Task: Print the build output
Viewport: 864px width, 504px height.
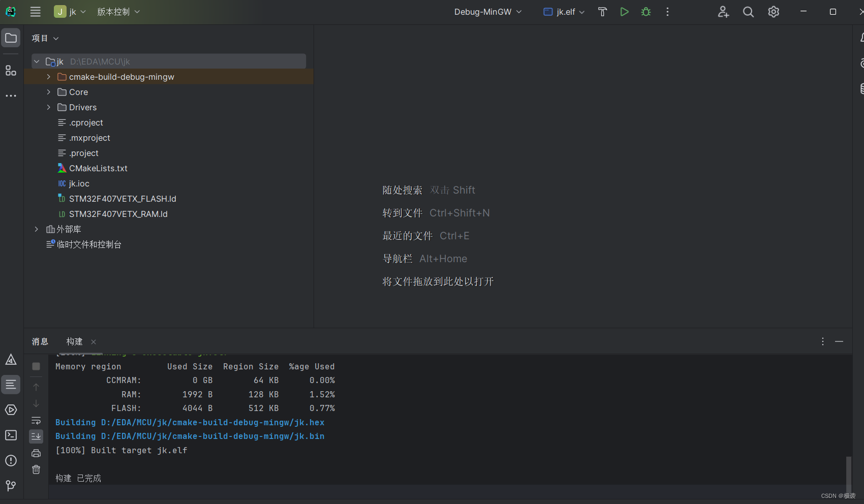Action: (36, 453)
